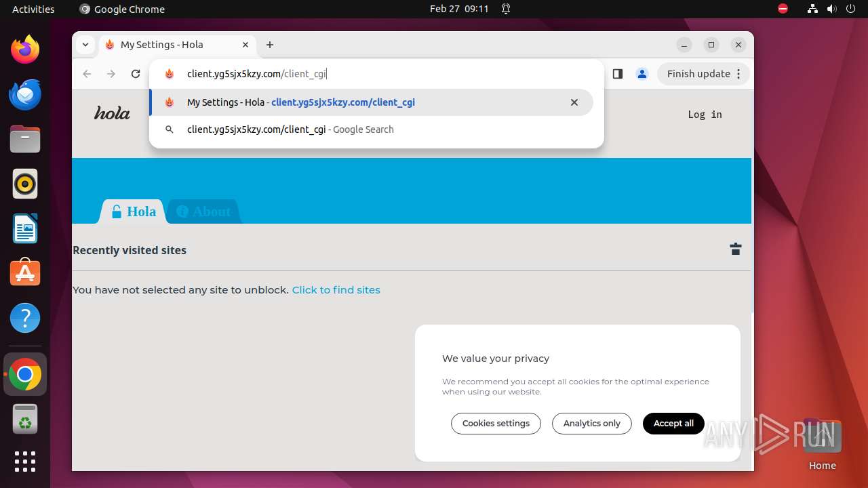Click the power icon in system tray
Viewport: 868px width, 488px height.
[x=851, y=9]
